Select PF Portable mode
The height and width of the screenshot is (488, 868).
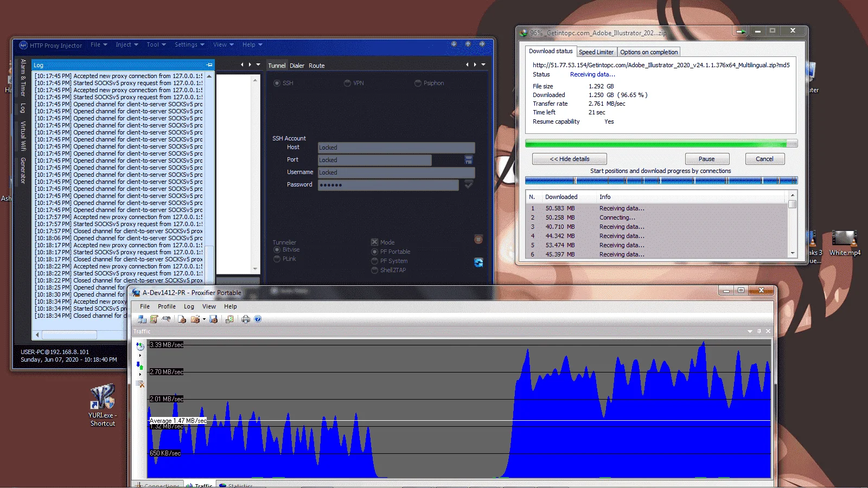pos(374,252)
